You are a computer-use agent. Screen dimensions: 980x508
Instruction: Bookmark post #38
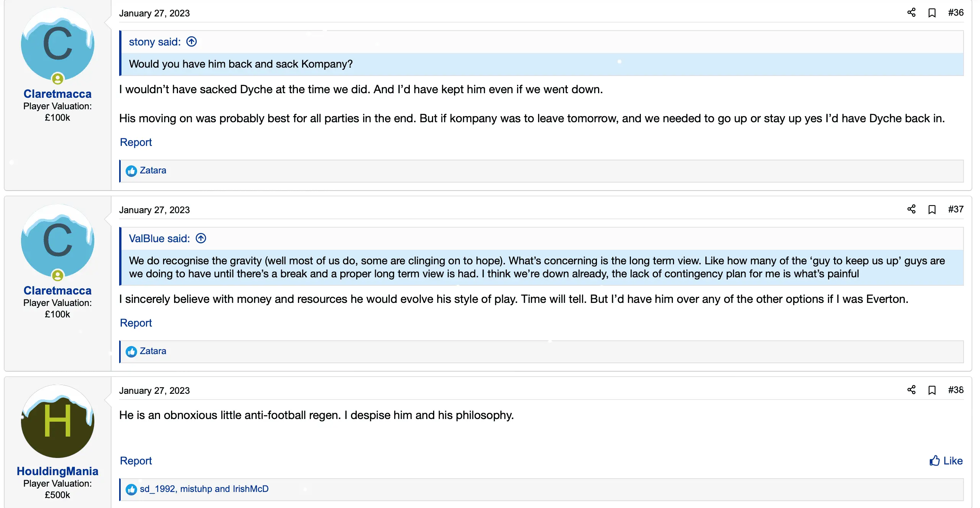(x=932, y=390)
